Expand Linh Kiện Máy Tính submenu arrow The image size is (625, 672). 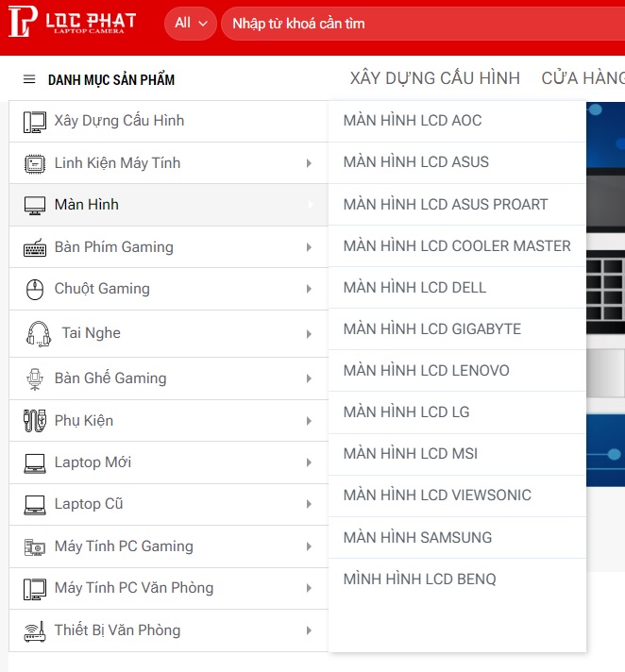(x=309, y=163)
